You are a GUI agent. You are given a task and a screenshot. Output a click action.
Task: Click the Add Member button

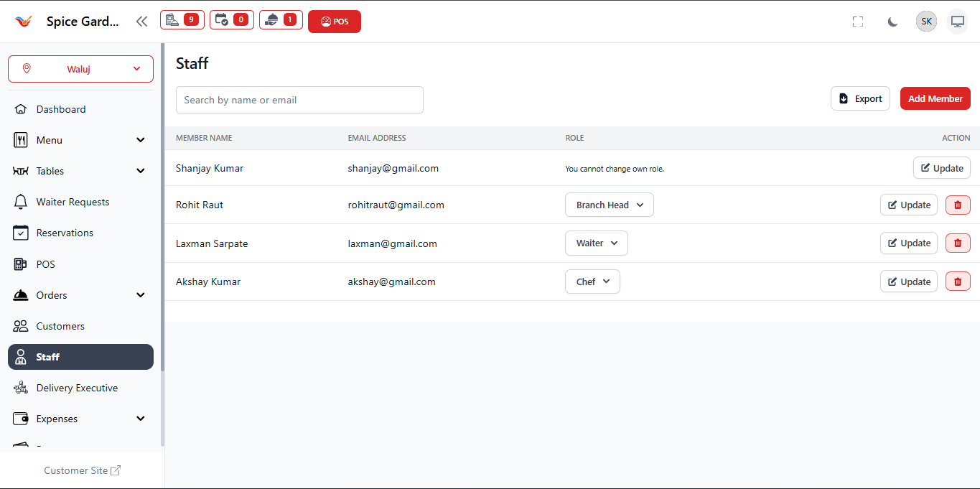[x=935, y=98]
